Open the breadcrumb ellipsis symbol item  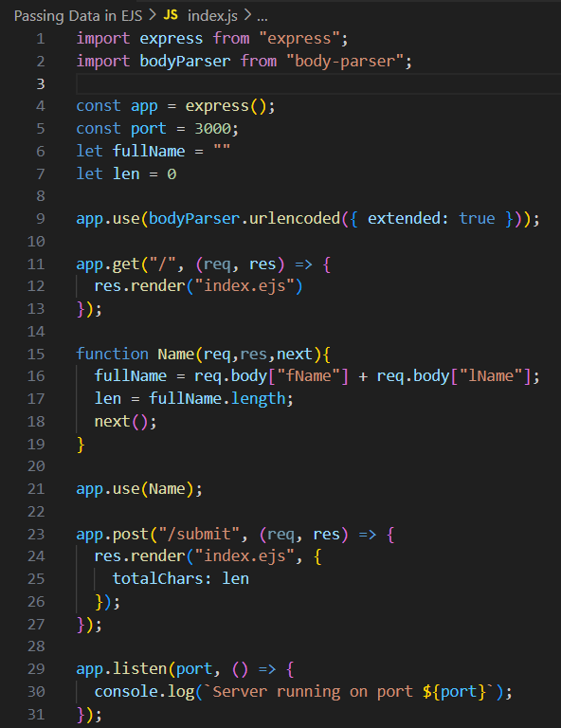pos(262,17)
